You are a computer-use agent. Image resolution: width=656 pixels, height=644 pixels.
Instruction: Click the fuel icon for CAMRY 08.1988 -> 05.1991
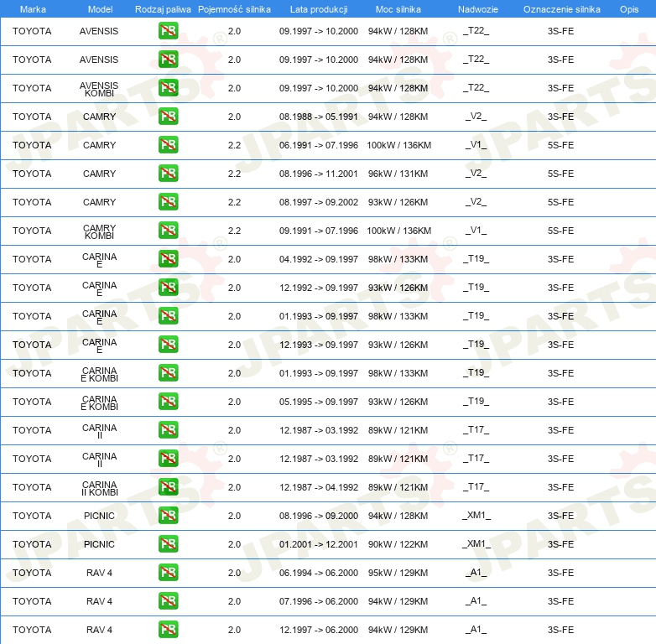pos(168,117)
